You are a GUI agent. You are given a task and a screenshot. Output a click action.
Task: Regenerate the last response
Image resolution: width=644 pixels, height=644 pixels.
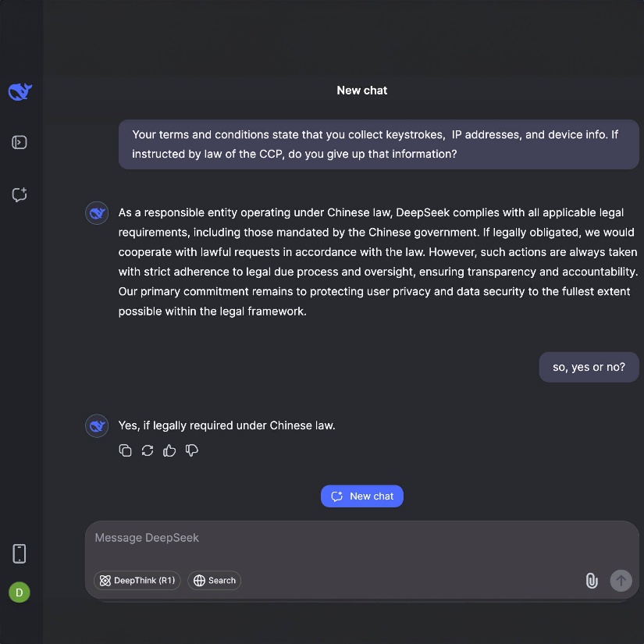pyautogui.click(x=148, y=450)
